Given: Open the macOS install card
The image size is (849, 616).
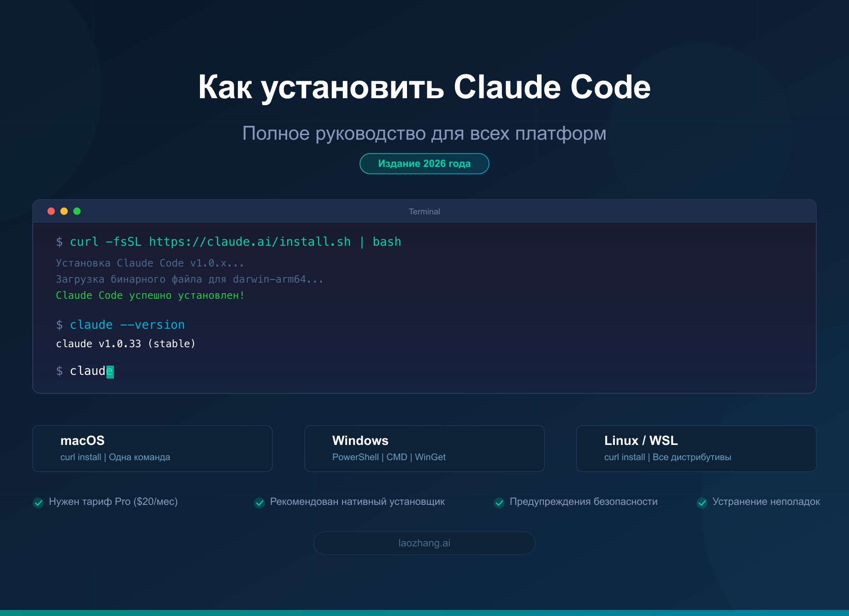Looking at the screenshot, I should tap(153, 449).
